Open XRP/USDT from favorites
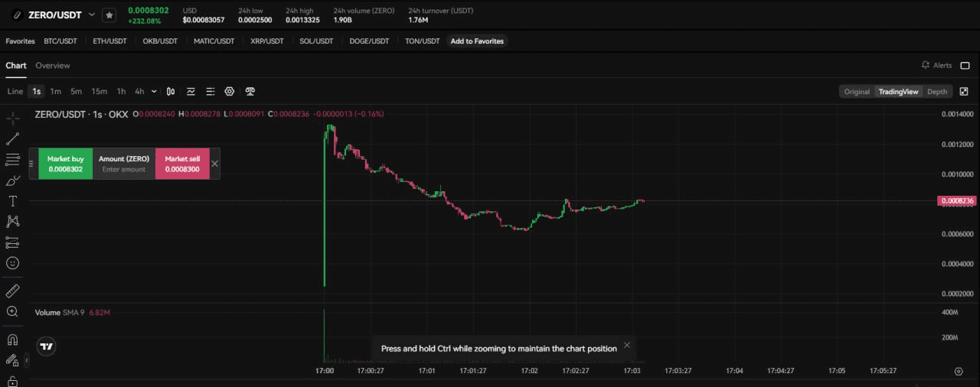Screen dimensions: 980x387 (x=267, y=41)
